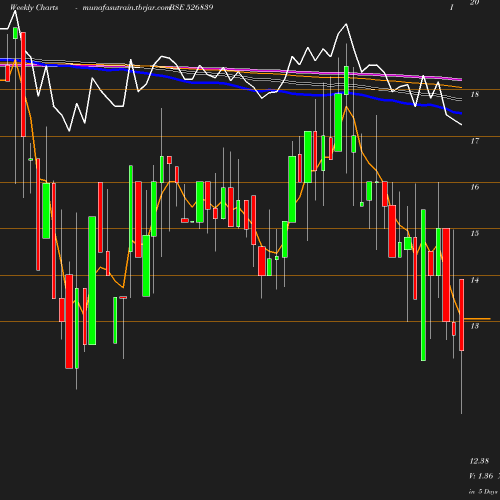Image resolution: width=500 pixels, height=500 pixels.
Task: Click the price axis label "18"
Action: (475, 95)
